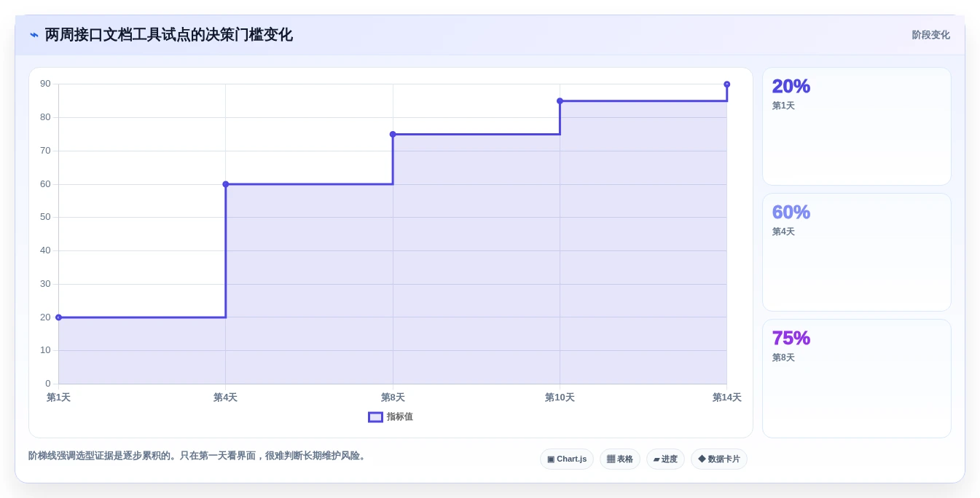Click the 阶段变化 label in the header

[x=930, y=35]
